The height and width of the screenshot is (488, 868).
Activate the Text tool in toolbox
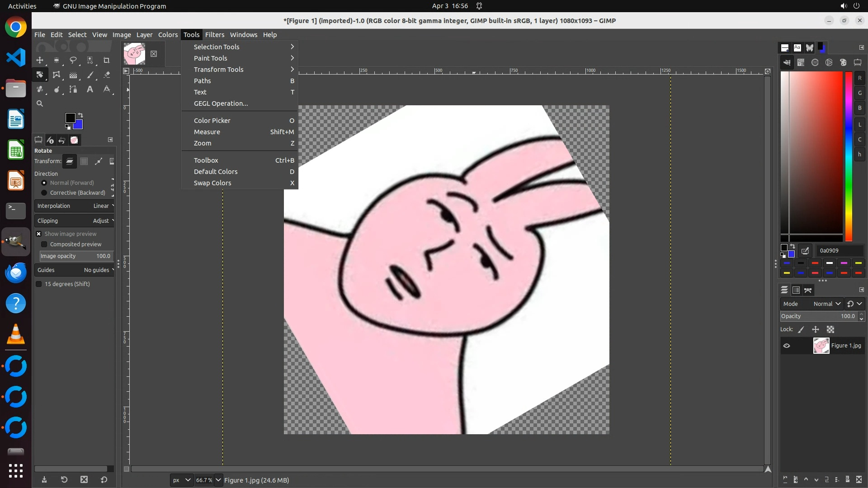tap(90, 89)
